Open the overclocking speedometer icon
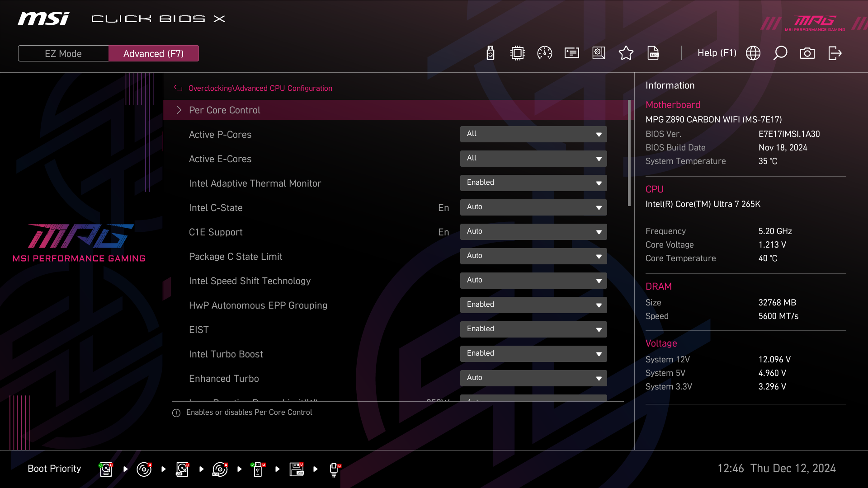This screenshot has height=488, width=868. (x=544, y=53)
